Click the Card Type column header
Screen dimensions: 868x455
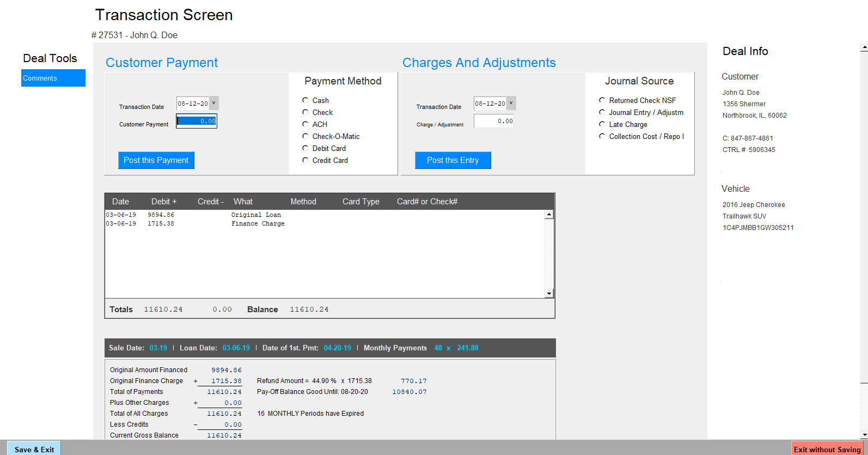point(361,202)
